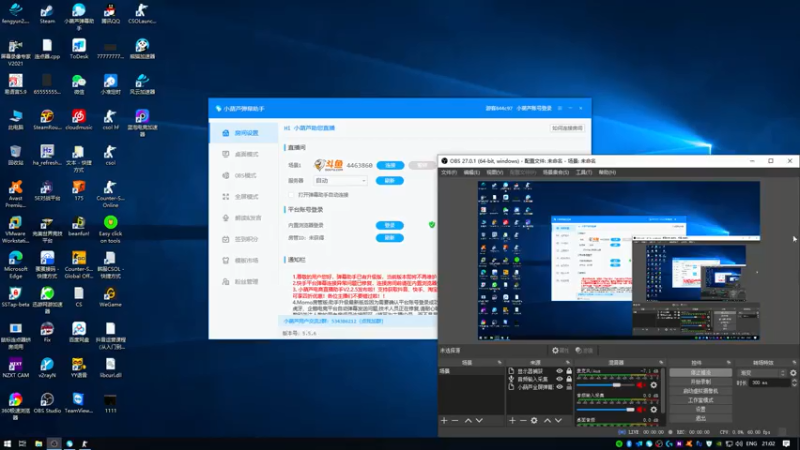Screen dimensions: 800x450
Task: Click the remove scene minus icon in OBS
Action: pyautogui.click(x=455, y=420)
